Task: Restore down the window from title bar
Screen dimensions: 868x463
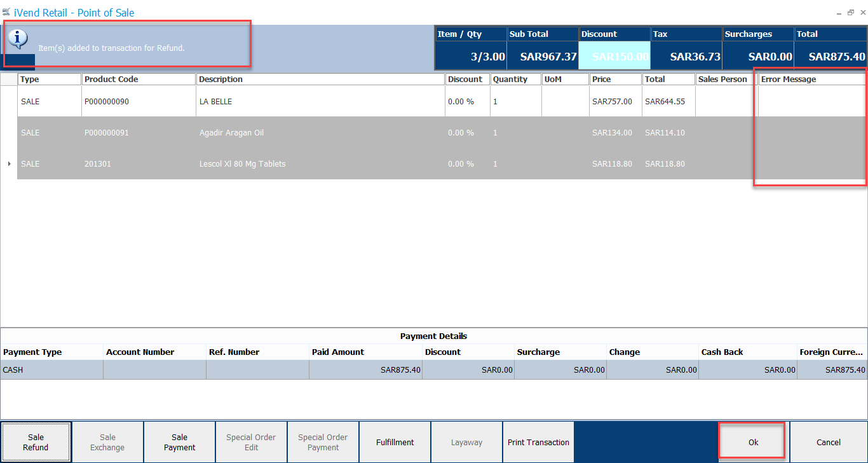Action: point(851,12)
